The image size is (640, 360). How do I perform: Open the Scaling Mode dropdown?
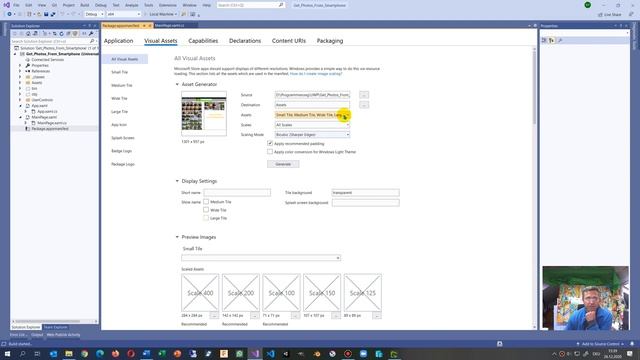pyautogui.click(x=312, y=135)
